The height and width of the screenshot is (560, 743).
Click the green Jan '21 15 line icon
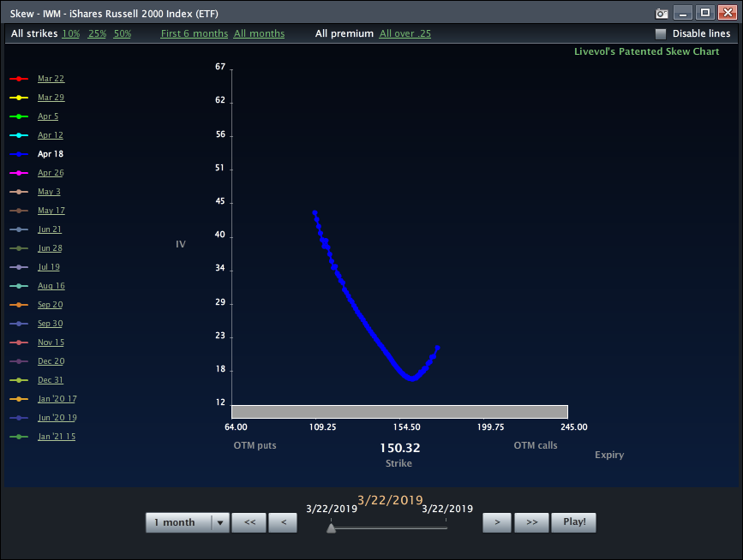pyautogui.click(x=19, y=436)
